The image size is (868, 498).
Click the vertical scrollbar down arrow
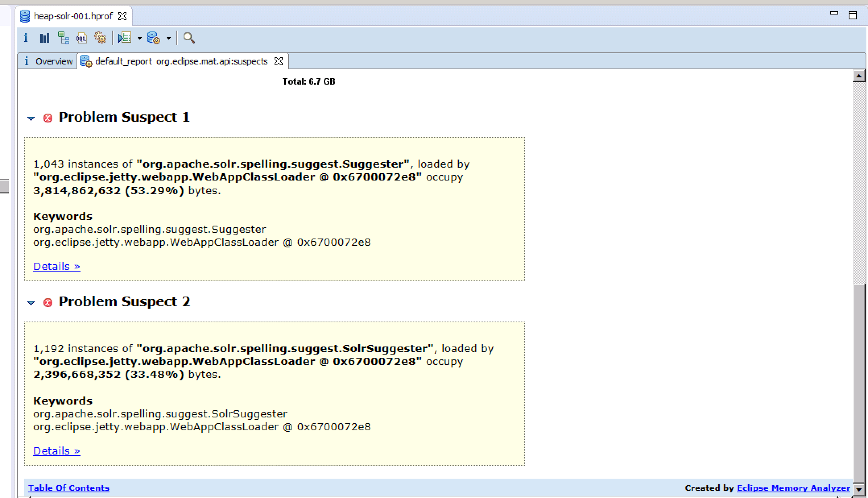[x=859, y=490]
